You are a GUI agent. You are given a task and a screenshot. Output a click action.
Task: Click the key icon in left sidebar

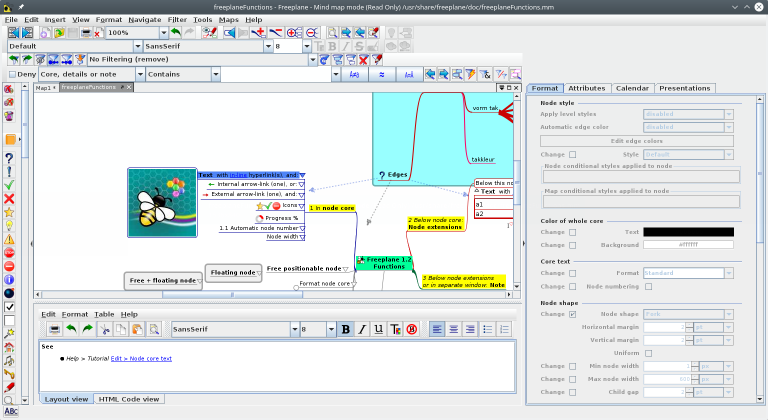[x=9, y=374]
